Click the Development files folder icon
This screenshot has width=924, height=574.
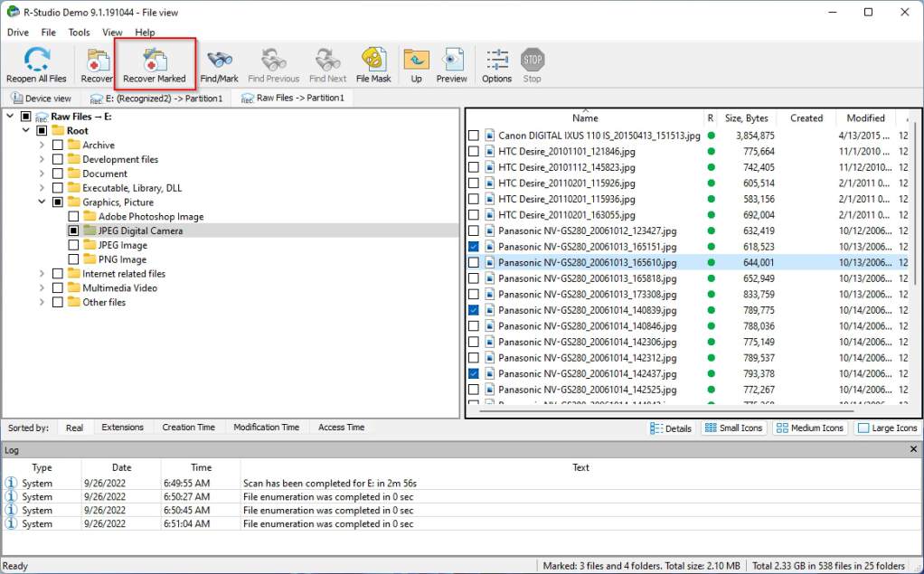click(73, 158)
